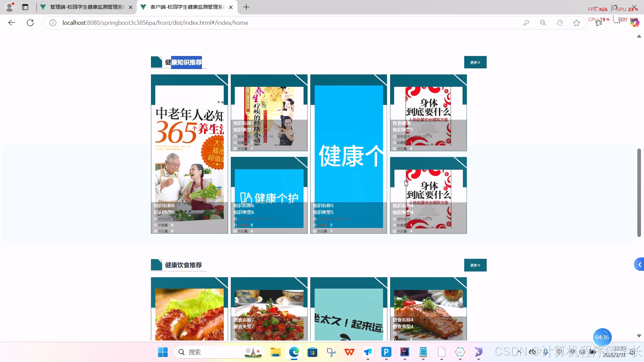Open File Explorer from the taskbar
The height and width of the screenshot is (362, 644).
(x=276, y=352)
